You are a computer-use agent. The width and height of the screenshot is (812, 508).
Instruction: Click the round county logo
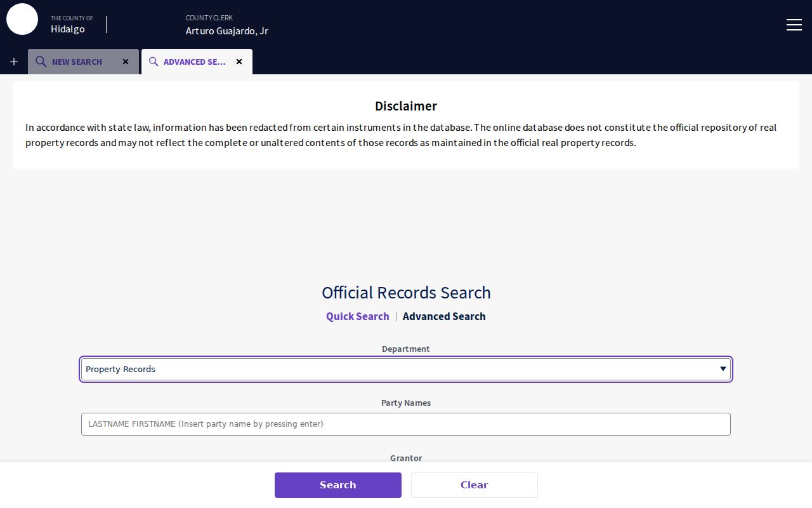pos(22,19)
